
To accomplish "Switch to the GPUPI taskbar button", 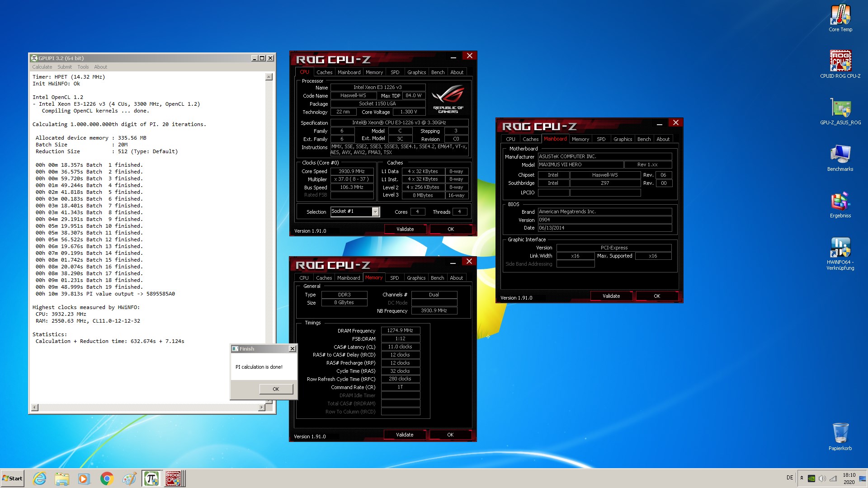I will pyautogui.click(x=151, y=479).
